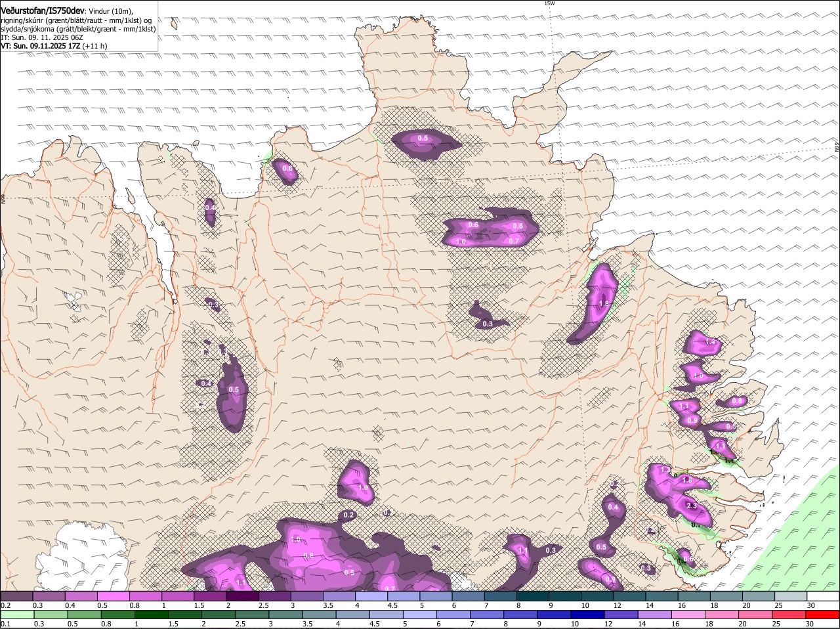Screen dimensions: 840x629
Task: Select the white top-row swatch above 30
Action: click(x=823, y=596)
